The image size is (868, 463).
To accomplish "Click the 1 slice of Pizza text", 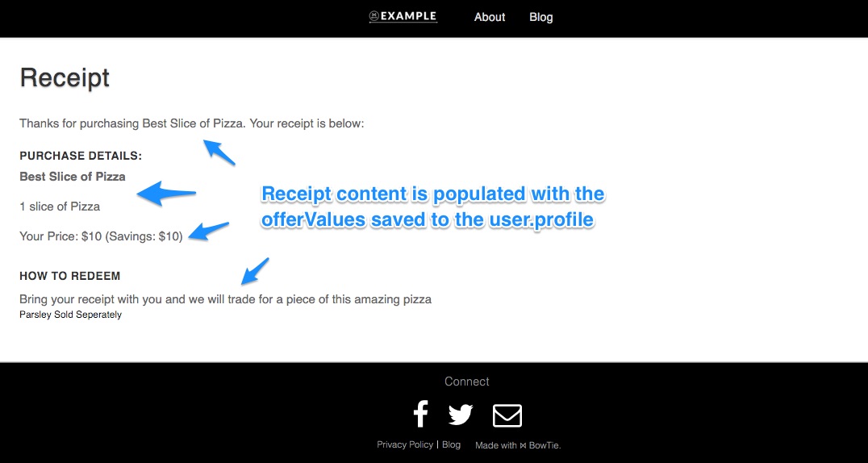I will pyautogui.click(x=60, y=206).
